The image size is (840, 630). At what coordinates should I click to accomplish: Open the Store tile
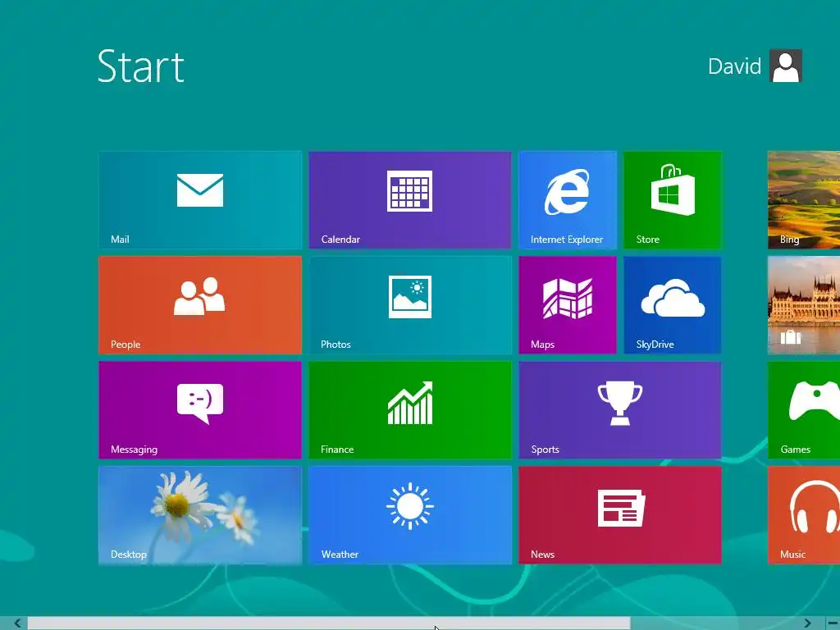[673, 200]
